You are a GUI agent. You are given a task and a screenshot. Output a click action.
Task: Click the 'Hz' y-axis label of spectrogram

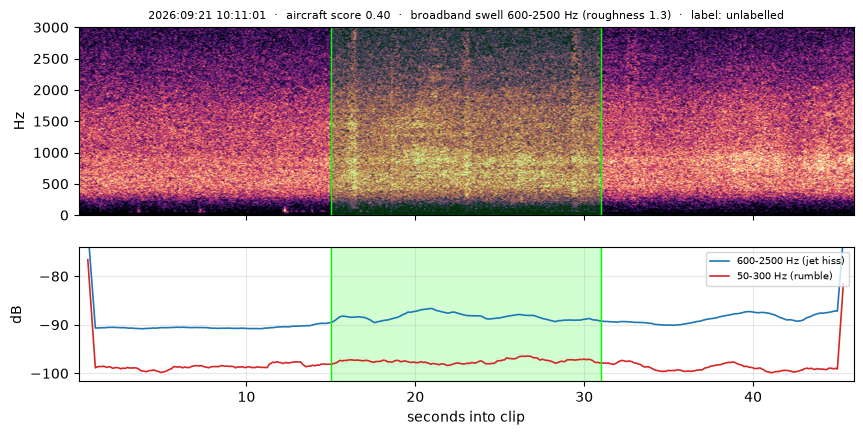19,121
